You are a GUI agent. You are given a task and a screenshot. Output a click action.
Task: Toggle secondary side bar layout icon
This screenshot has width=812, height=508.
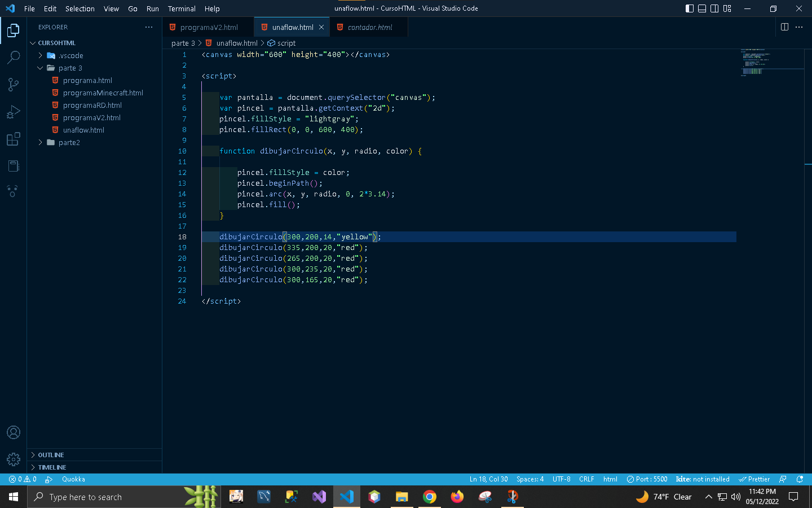point(714,8)
